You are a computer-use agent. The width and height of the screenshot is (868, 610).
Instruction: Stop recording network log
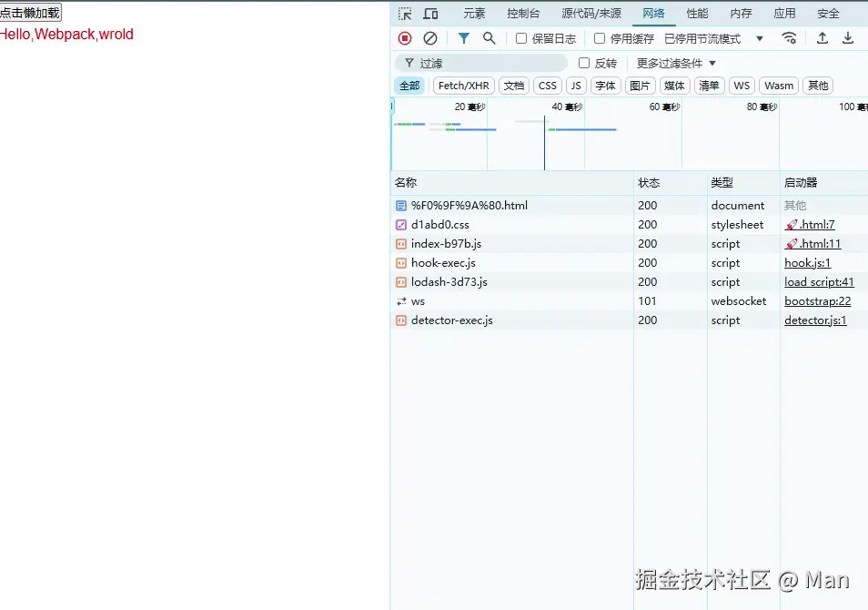click(405, 38)
